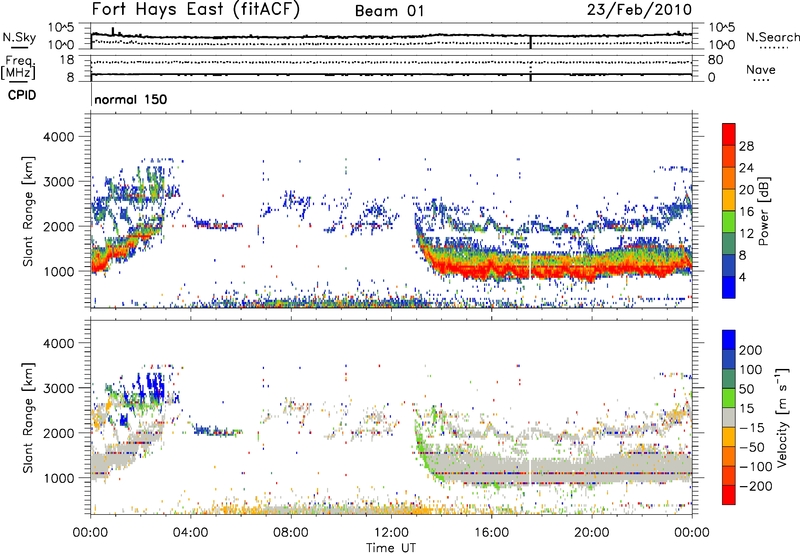Select the 'N.Sky' legend label
The width and height of the screenshot is (800, 554).
(19, 37)
